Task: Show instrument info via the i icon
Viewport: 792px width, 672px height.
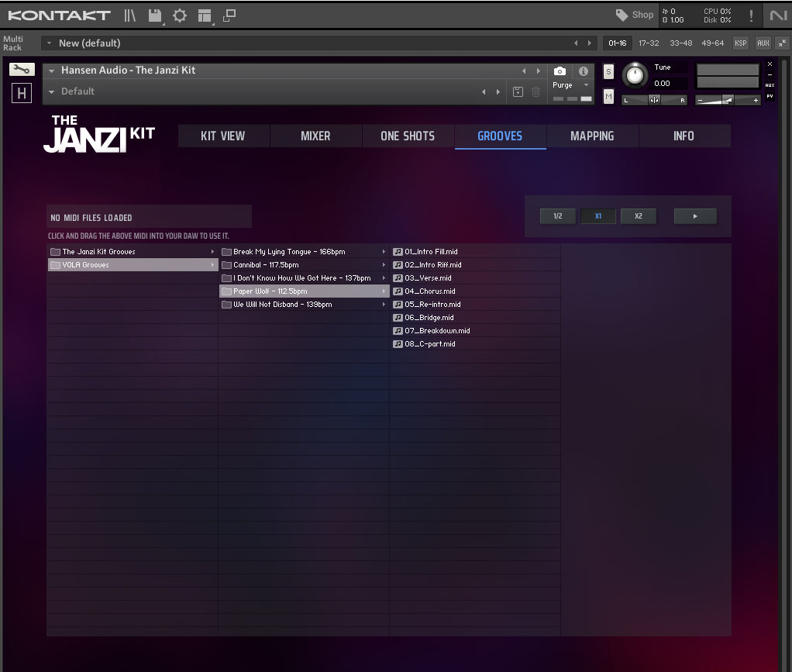Action: pos(584,71)
